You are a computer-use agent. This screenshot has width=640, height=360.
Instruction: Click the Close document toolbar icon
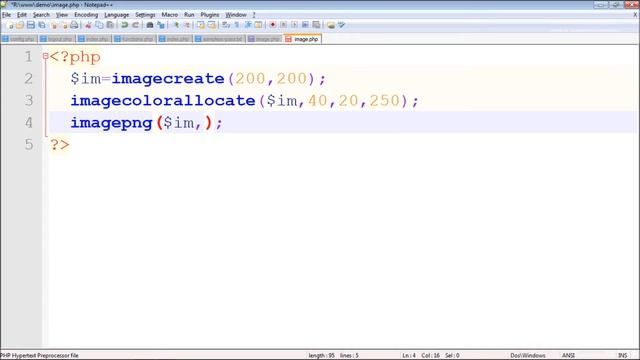click(x=53, y=25)
